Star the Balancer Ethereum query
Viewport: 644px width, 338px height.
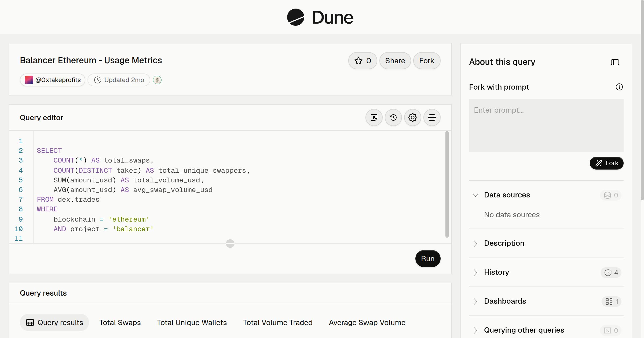[x=363, y=61]
